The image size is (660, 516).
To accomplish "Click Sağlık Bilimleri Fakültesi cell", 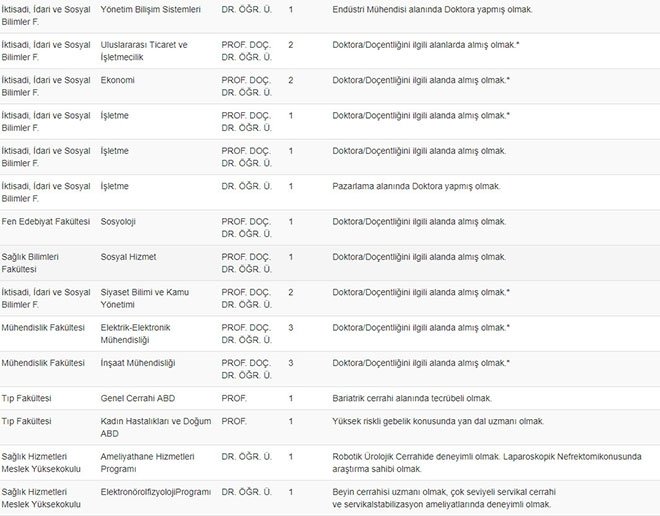I will 30,263.
